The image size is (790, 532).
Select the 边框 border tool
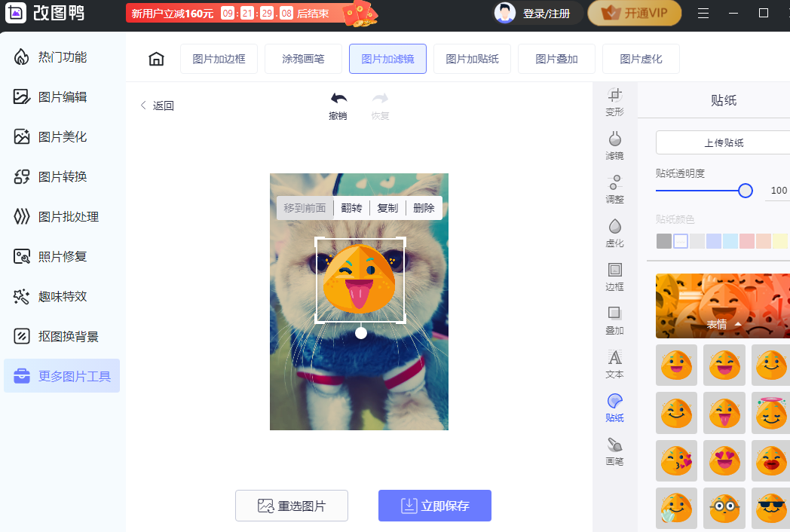pos(614,275)
